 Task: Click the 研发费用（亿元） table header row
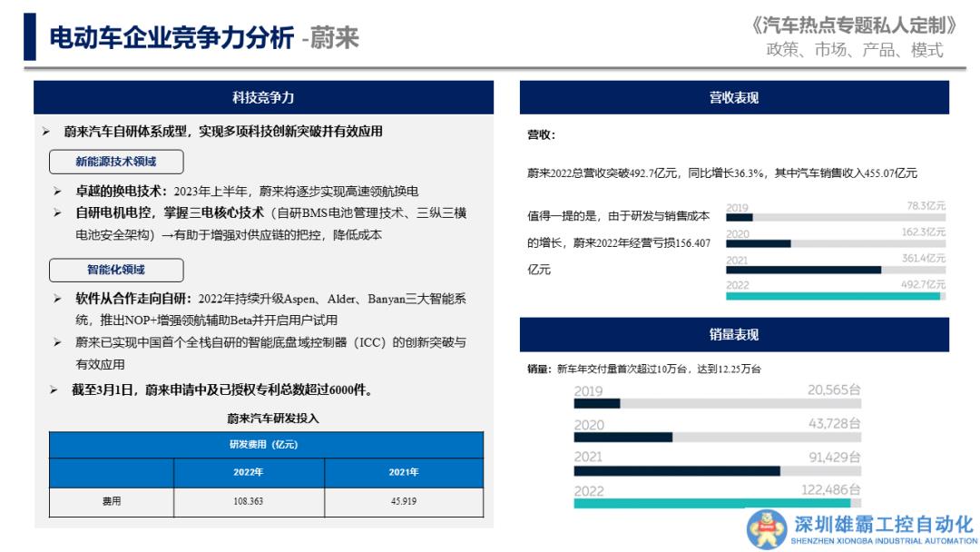pos(265,445)
